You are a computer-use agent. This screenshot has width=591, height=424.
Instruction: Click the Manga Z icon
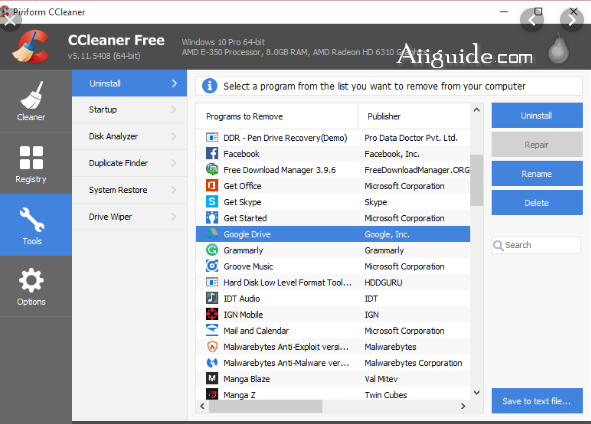coord(212,394)
